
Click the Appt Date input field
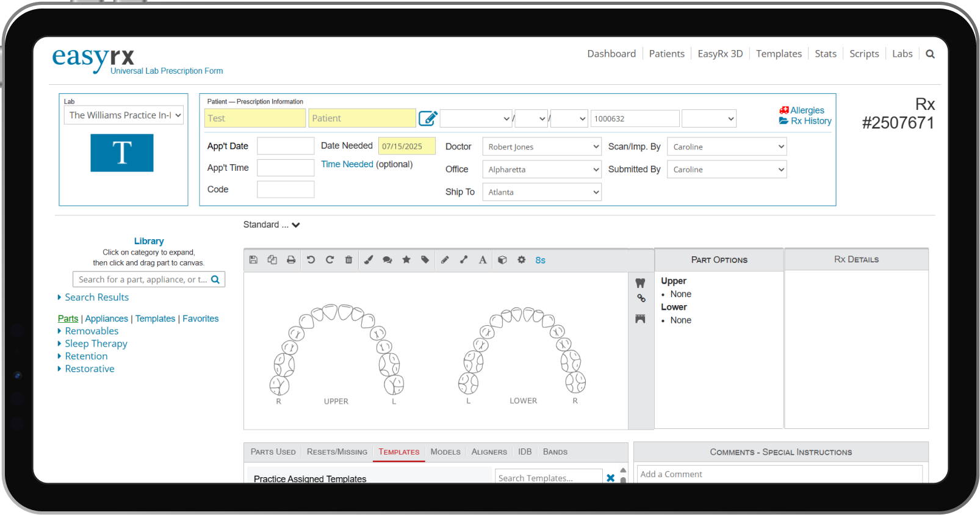pos(286,146)
